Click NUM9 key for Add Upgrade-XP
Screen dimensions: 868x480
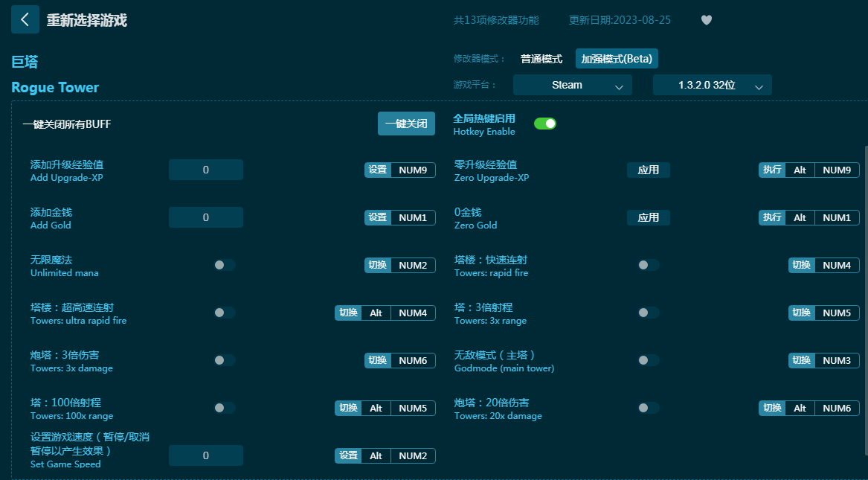coord(413,170)
